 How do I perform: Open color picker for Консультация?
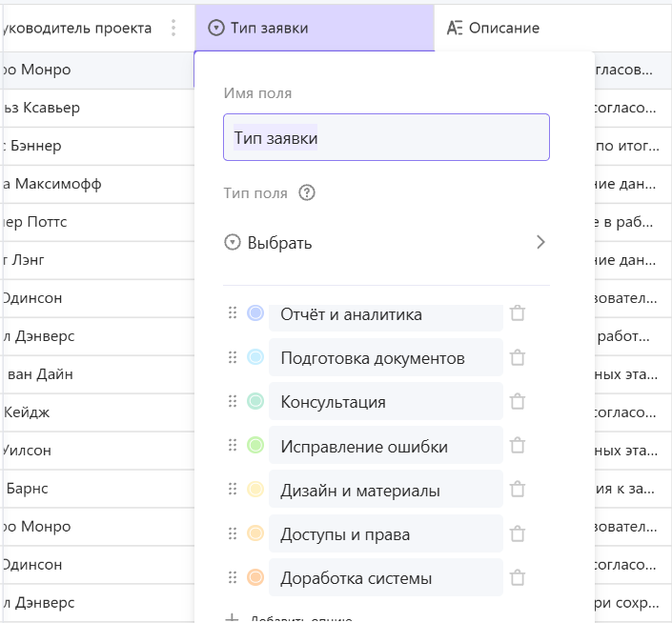pos(255,401)
